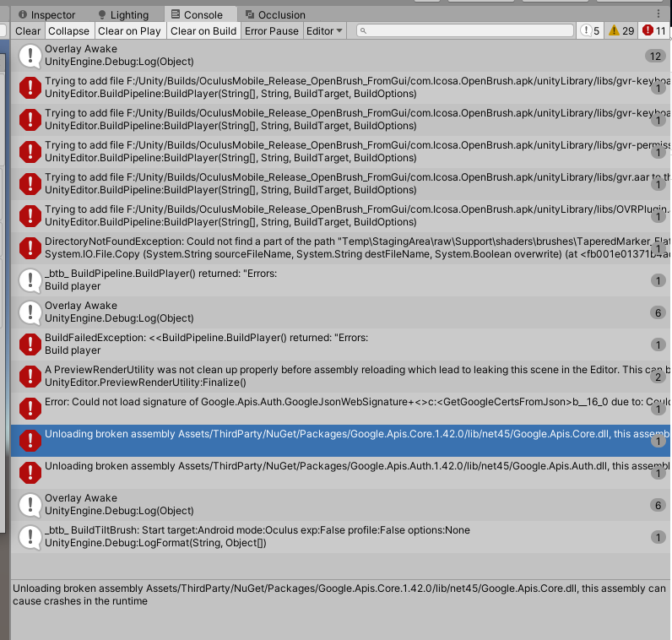Open the Editor dropdown
The width and height of the screenshot is (672, 640).
click(324, 31)
